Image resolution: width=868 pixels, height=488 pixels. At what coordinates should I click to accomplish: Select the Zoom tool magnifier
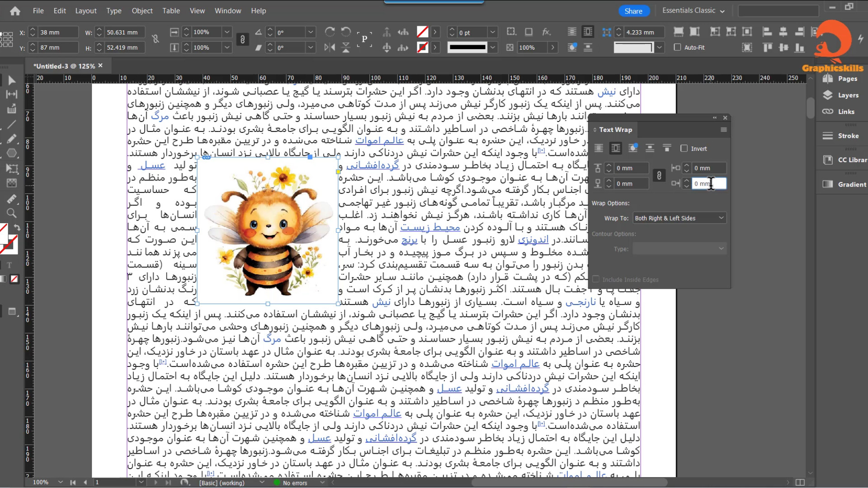12,213
